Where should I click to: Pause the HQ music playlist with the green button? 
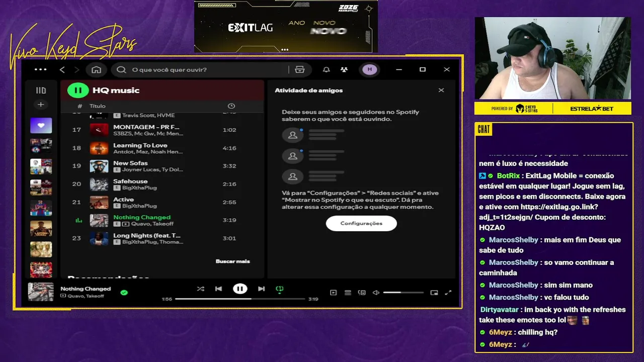[x=78, y=90]
